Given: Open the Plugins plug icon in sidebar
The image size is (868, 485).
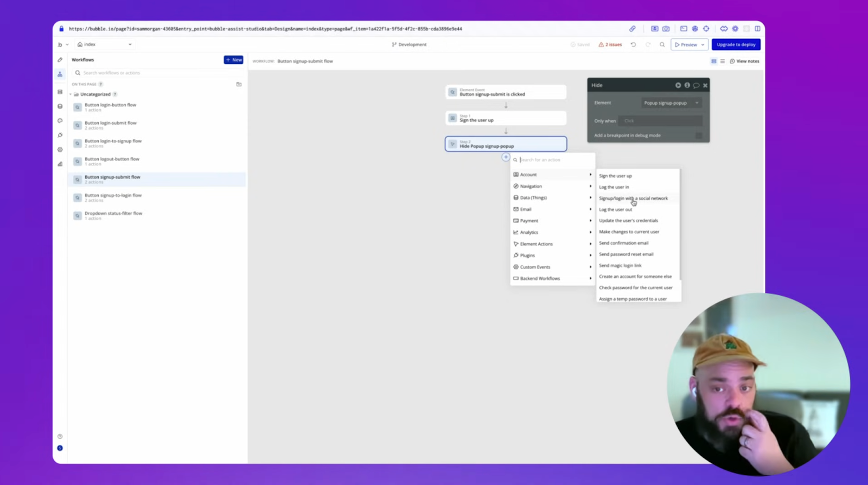Looking at the screenshot, I should (60, 135).
